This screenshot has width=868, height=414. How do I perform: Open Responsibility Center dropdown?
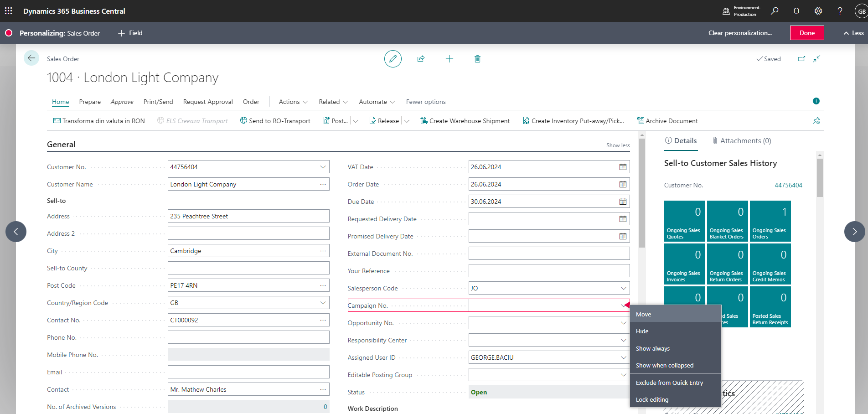[x=623, y=340]
